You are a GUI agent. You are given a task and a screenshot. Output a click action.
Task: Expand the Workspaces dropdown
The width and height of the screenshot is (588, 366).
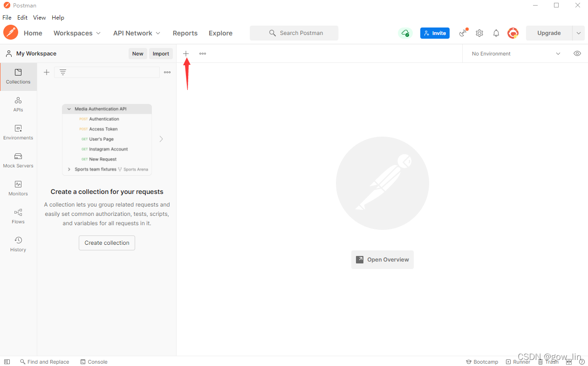click(x=77, y=33)
